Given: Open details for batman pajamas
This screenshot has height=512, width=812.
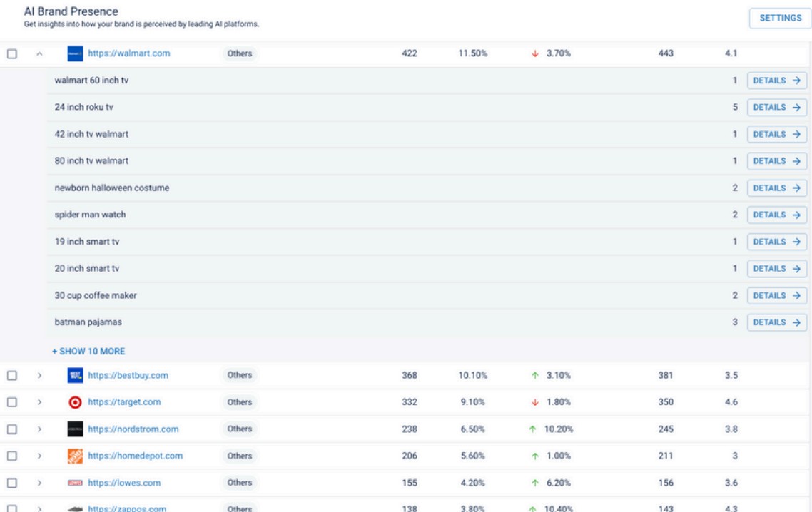Looking at the screenshot, I should (777, 322).
